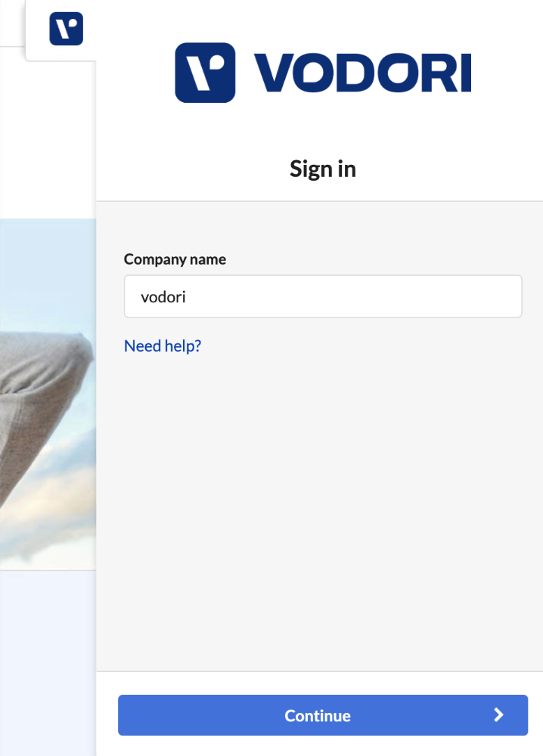Click the Continue label text
543x756 pixels.
point(318,715)
